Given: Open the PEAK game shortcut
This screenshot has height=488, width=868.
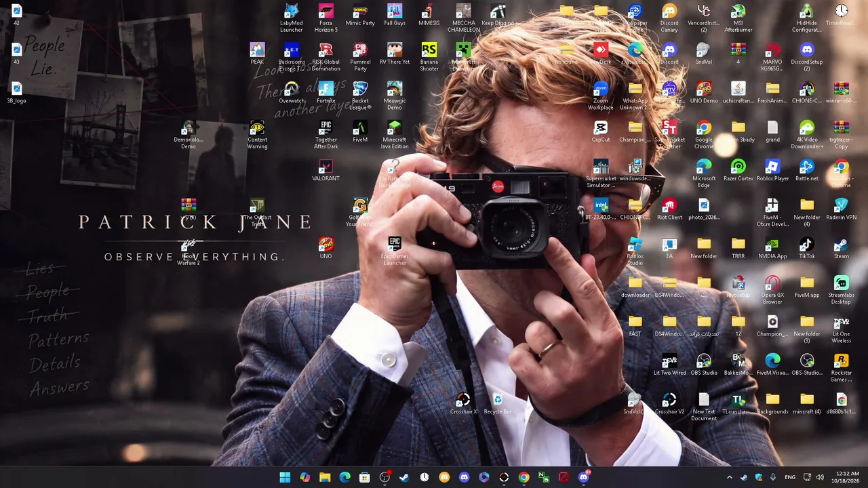Looking at the screenshot, I should [x=257, y=54].
